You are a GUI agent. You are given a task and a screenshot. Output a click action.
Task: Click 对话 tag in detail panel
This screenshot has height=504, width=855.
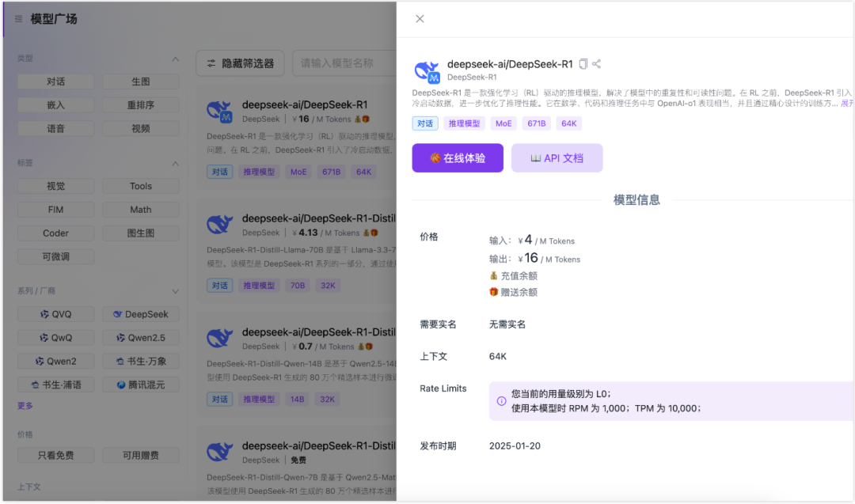[425, 123]
